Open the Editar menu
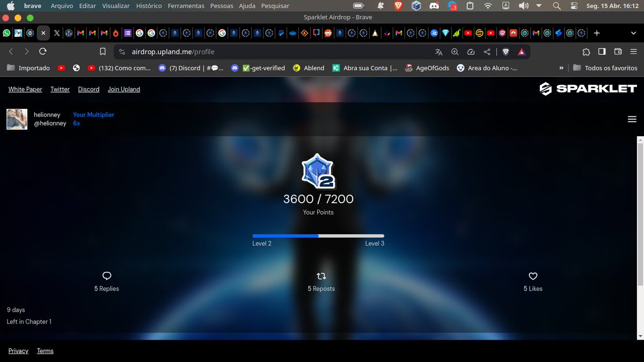 pyautogui.click(x=87, y=6)
